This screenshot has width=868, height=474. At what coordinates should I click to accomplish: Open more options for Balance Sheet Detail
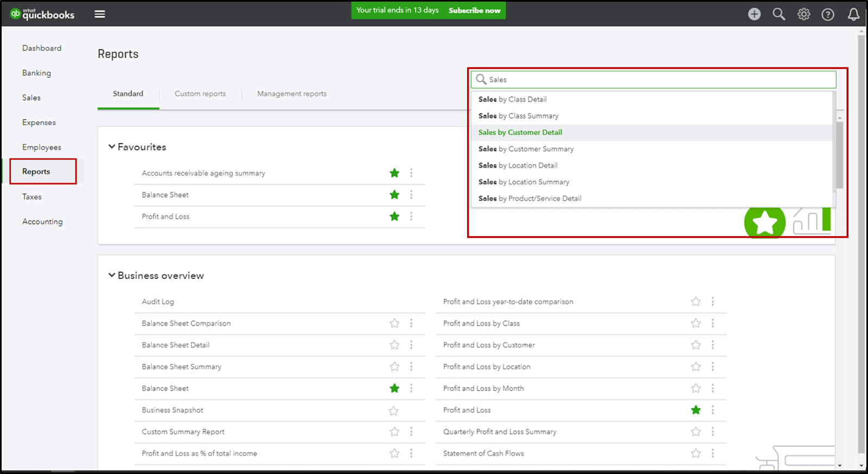coord(411,345)
